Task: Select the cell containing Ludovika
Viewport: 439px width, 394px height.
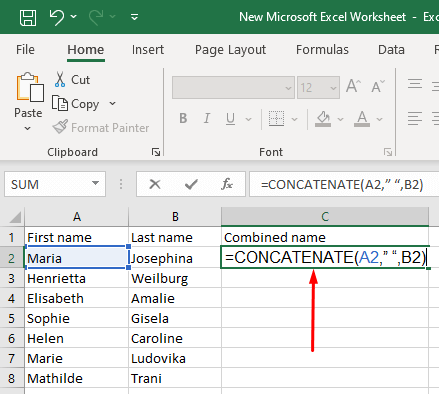Action: (175, 358)
